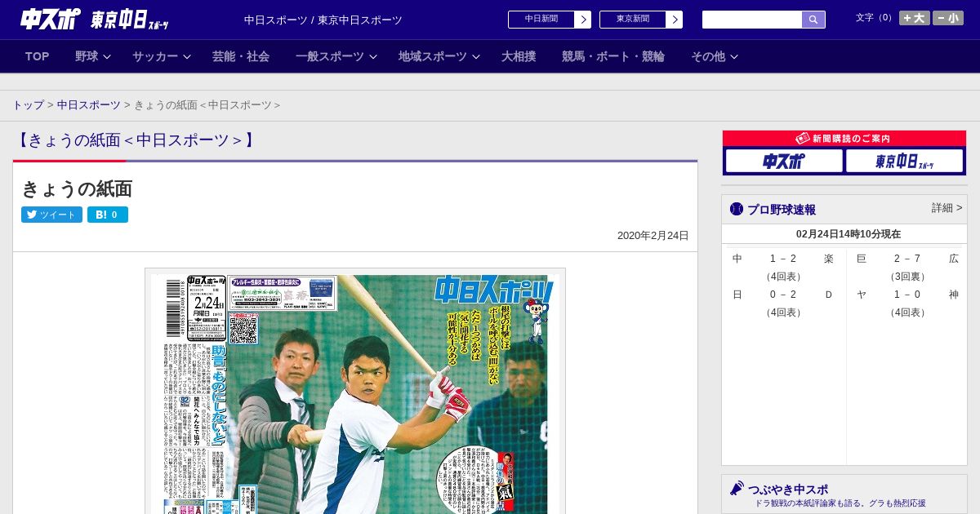Open the newspaper front page image
The height and width of the screenshot is (514, 980).
(x=355, y=392)
